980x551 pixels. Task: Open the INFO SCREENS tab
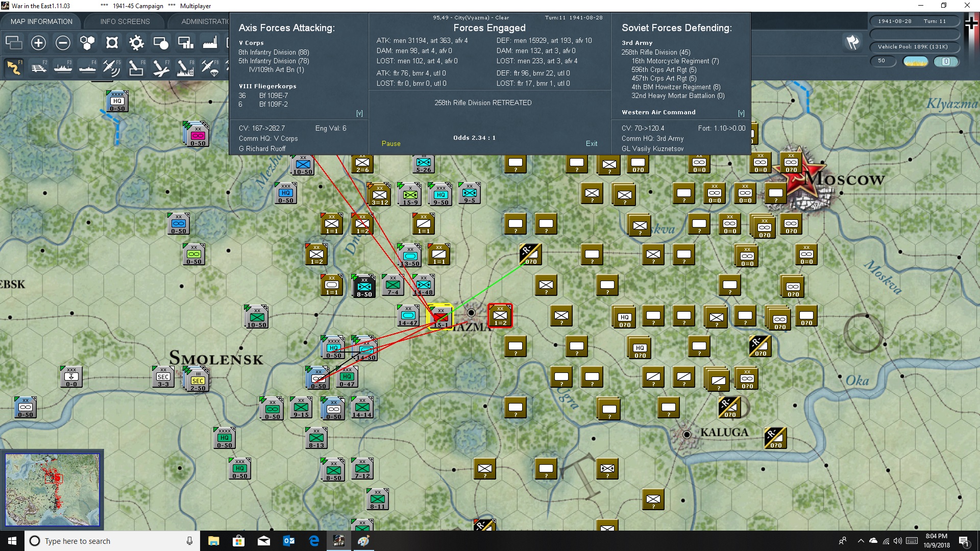pyautogui.click(x=125, y=21)
